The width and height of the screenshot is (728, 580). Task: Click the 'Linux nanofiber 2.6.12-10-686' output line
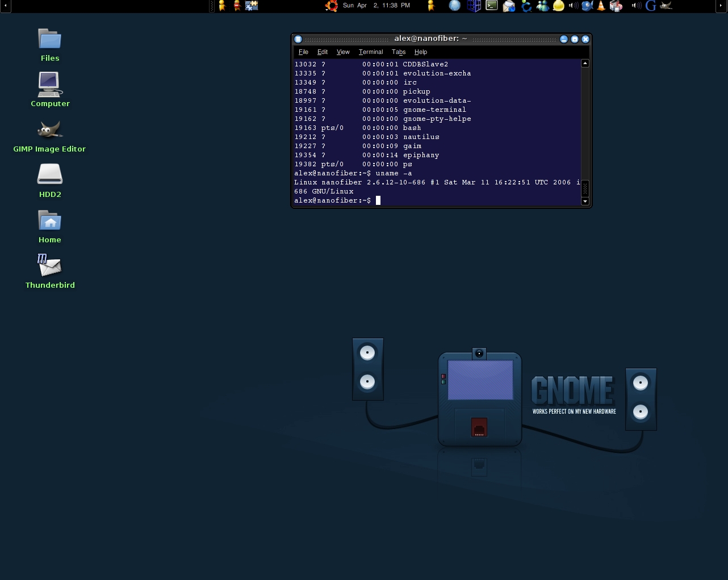pyautogui.click(x=437, y=182)
